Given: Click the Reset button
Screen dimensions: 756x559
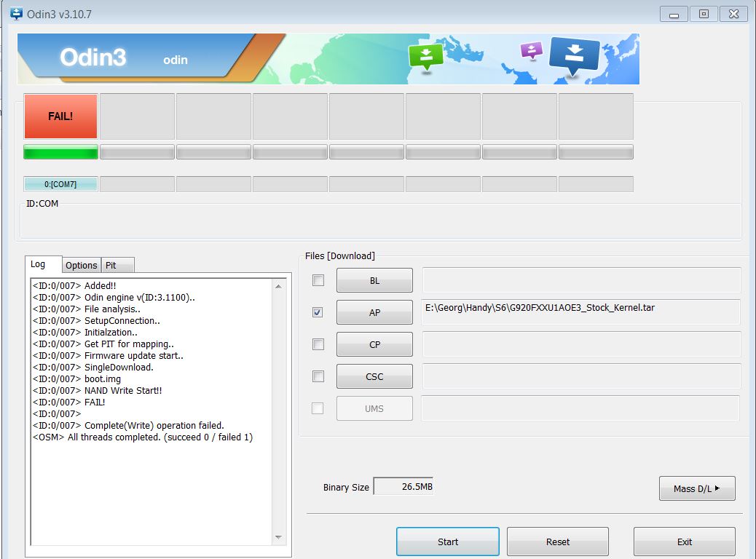Looking at the screenshot, I should pyautogui.click(x=558, y=542).
